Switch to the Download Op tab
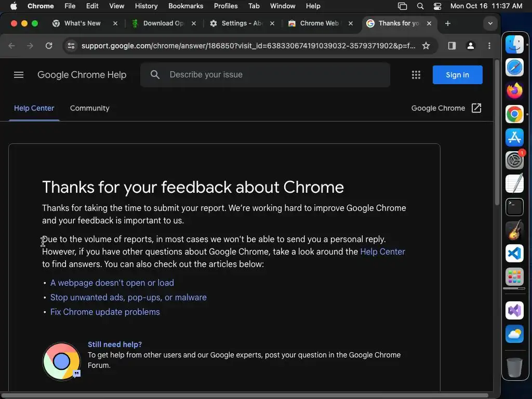 pyautogui.click(x=163, y=23)
